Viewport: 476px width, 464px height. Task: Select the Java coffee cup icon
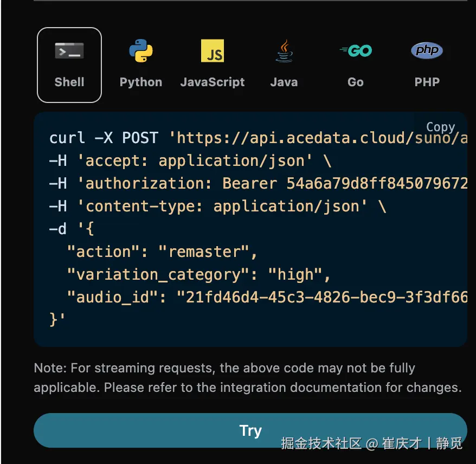284,50
